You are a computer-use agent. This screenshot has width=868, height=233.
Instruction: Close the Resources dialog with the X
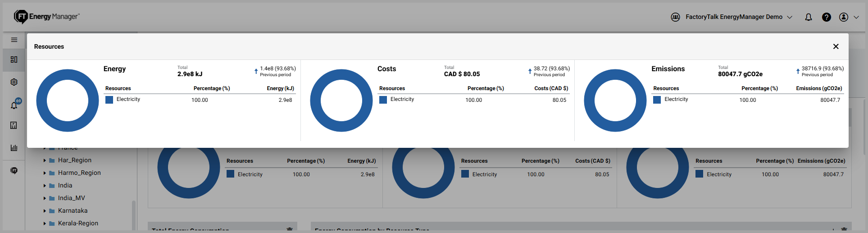836,46
